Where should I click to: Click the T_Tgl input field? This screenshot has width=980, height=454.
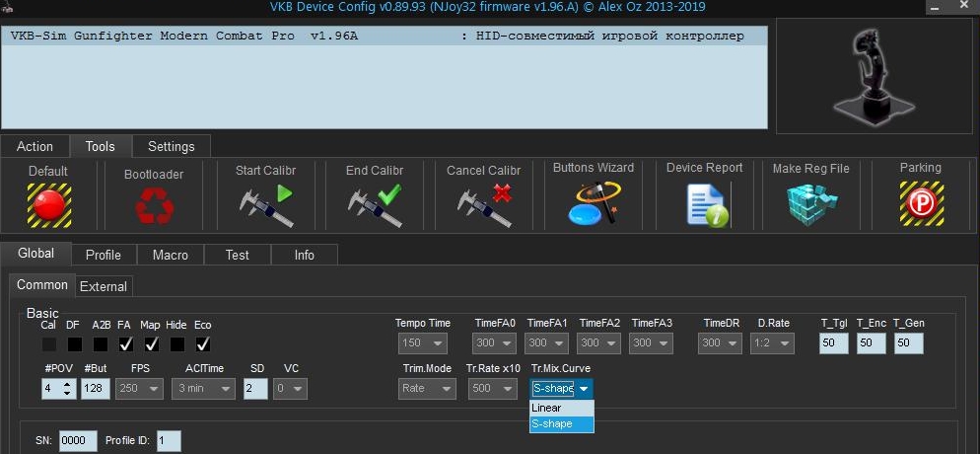click(833, 343)
